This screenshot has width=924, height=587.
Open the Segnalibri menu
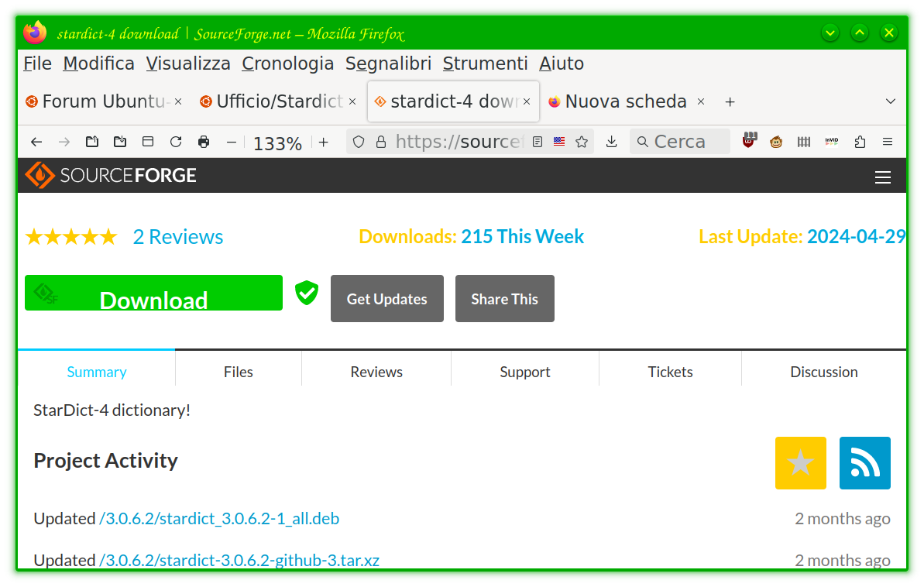click(x=388, y=64)
